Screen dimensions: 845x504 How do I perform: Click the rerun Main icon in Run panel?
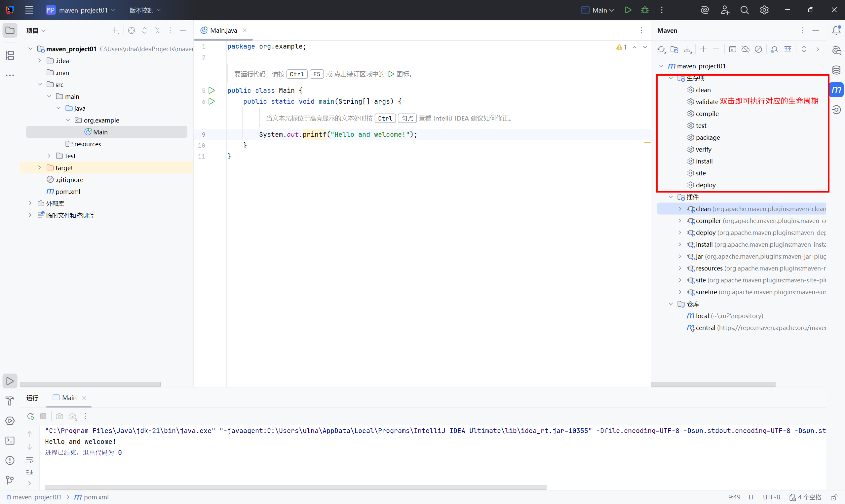[31, 416]
